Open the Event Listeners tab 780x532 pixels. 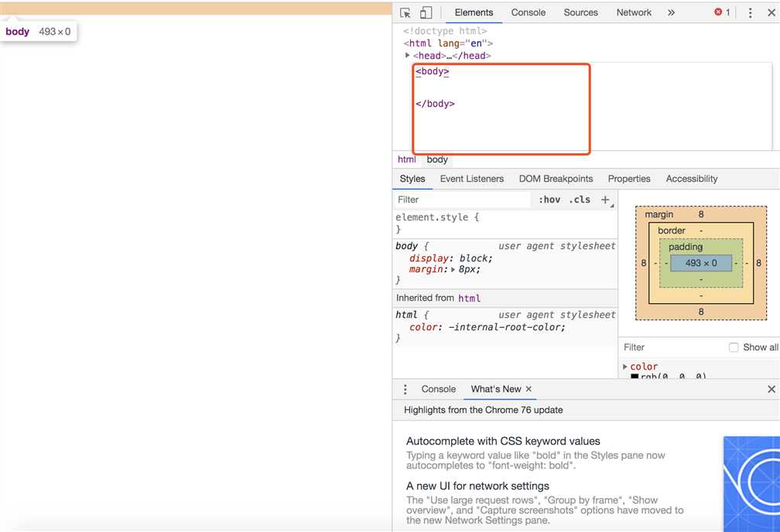(x=471, y=179)
